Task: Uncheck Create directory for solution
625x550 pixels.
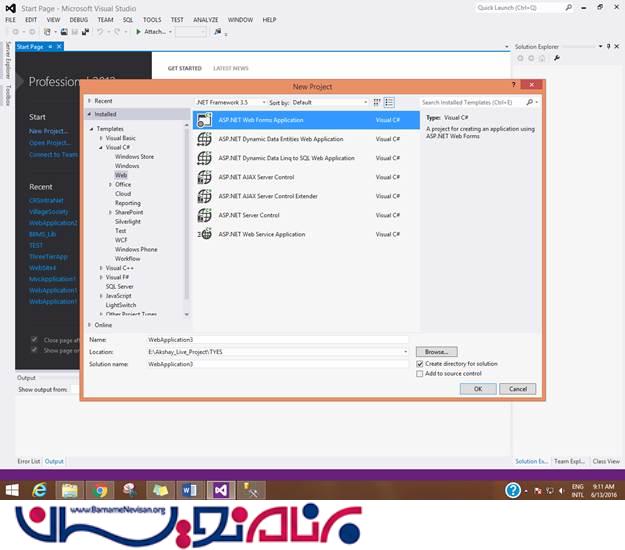Action: click(x=420, y=364)
